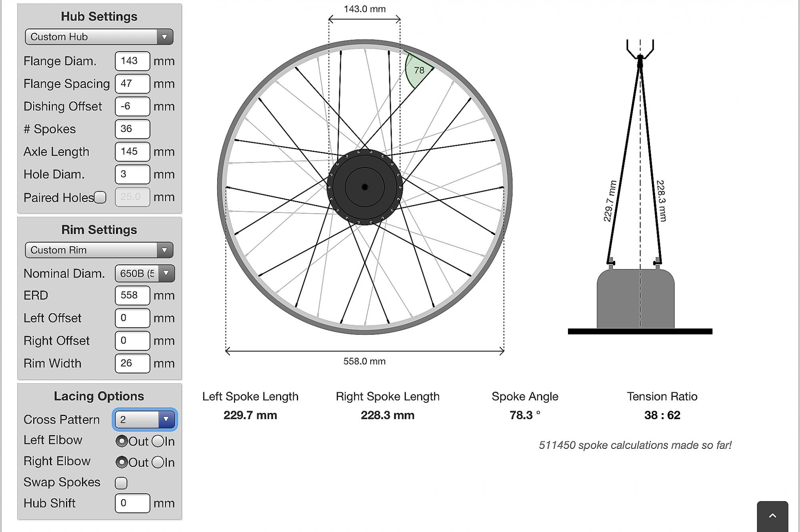Click the # Spokes input field
This screenshot has width=800, height=532.
[x=132, y=129]
